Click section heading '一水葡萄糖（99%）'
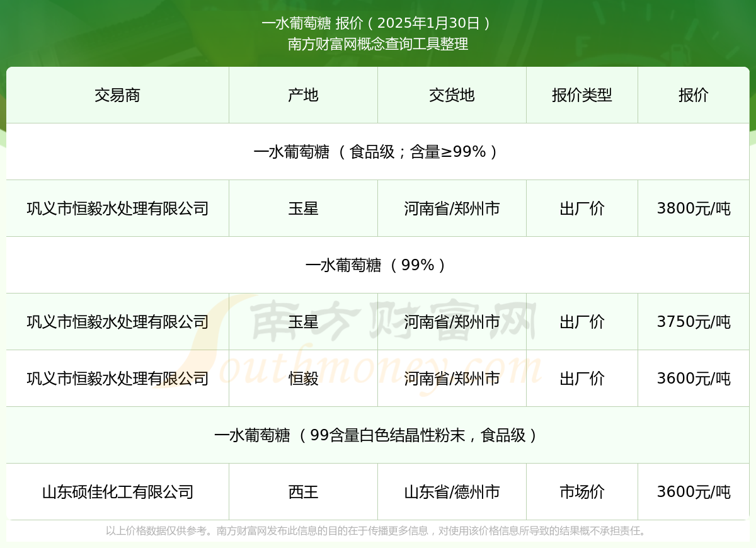756x548 pixels. click(x=378, y=265)
